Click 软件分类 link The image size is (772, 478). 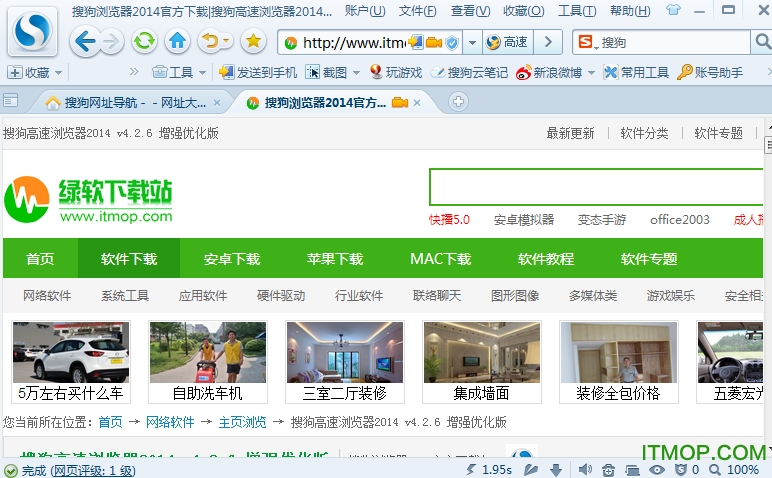644,133
